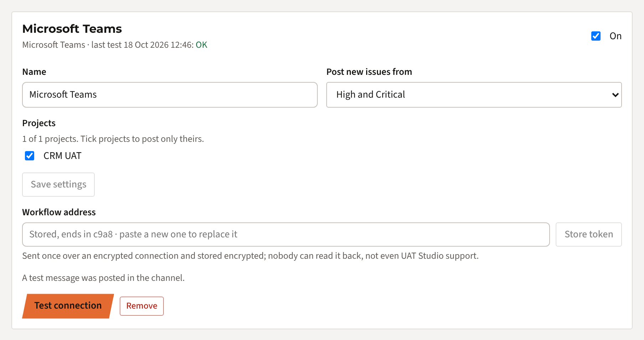Click the 'A test message was posted' text
The width and height of the screenshot is (644, 340).
[x=104, y=278]
